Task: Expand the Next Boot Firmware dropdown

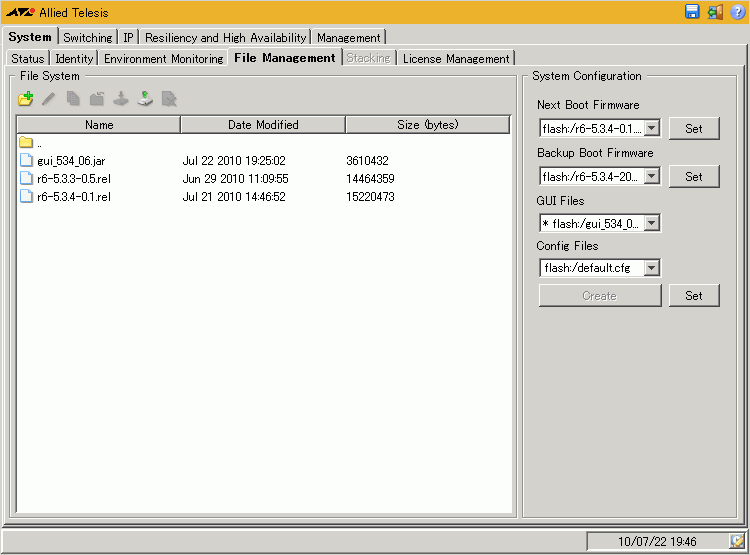Action: pyautogui.click(x=651, y=128)
